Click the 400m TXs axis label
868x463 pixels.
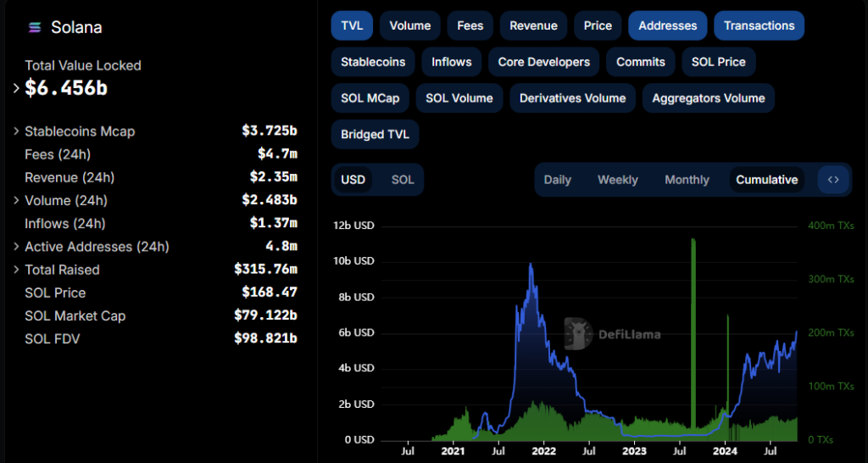831,226
